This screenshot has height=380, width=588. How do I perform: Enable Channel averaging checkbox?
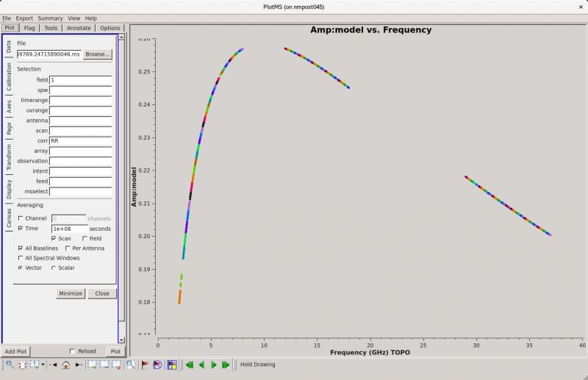tap(21, 218)
